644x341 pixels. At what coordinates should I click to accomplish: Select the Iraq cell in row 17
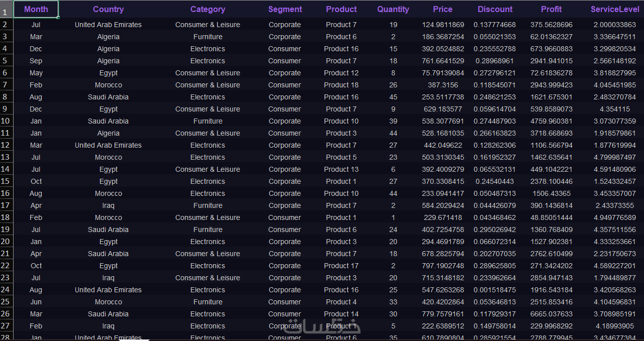pos(108,205)
